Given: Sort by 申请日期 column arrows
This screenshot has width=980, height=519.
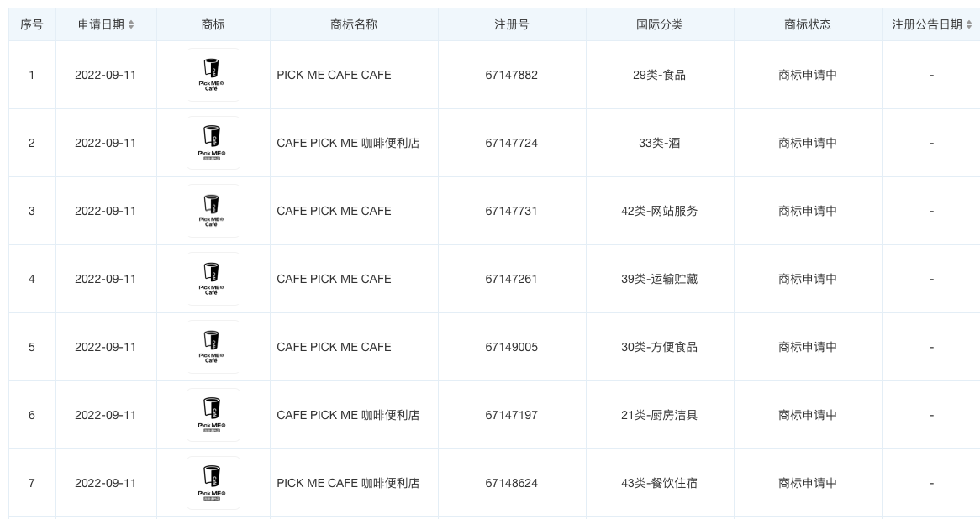Looking at the screenshot, I should [x=131, y=25].
